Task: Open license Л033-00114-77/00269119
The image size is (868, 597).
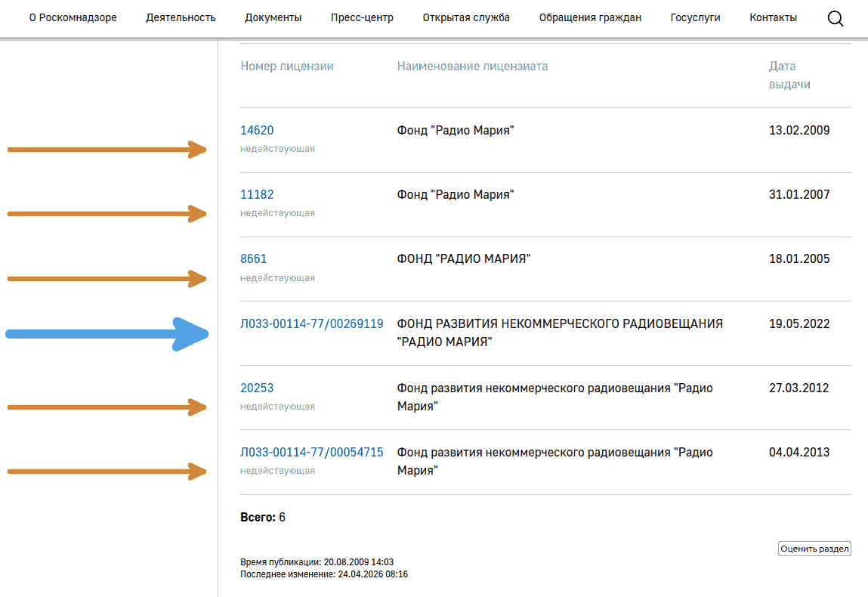Action: point(312,323)
